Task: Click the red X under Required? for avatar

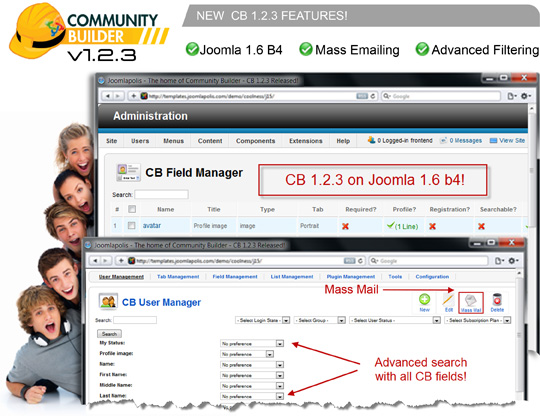Action: (345, 226)
